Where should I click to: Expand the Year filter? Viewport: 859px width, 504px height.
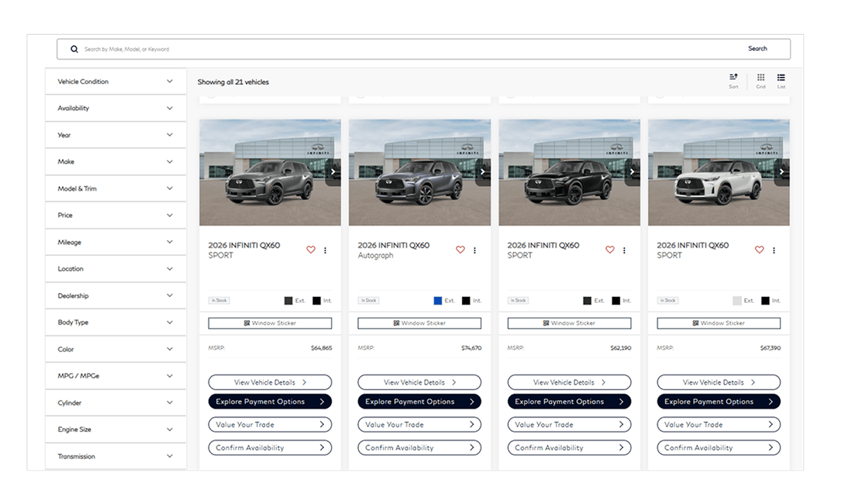[116, 135]
